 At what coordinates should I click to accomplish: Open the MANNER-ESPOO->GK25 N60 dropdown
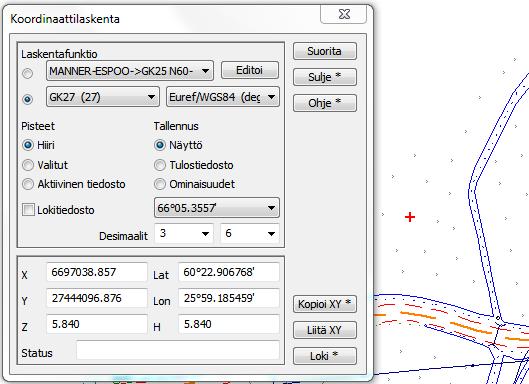(x=130, y=71)
